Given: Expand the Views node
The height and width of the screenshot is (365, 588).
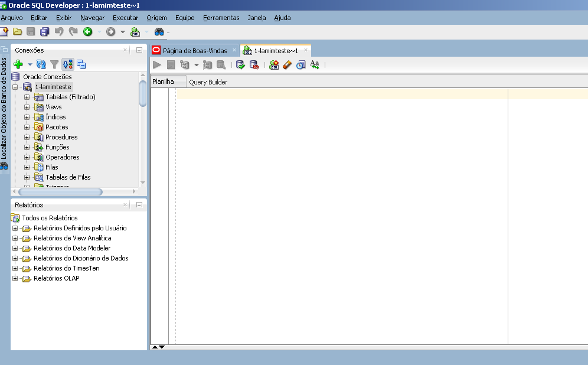Looking at the screenshot, I should [27, 107].
